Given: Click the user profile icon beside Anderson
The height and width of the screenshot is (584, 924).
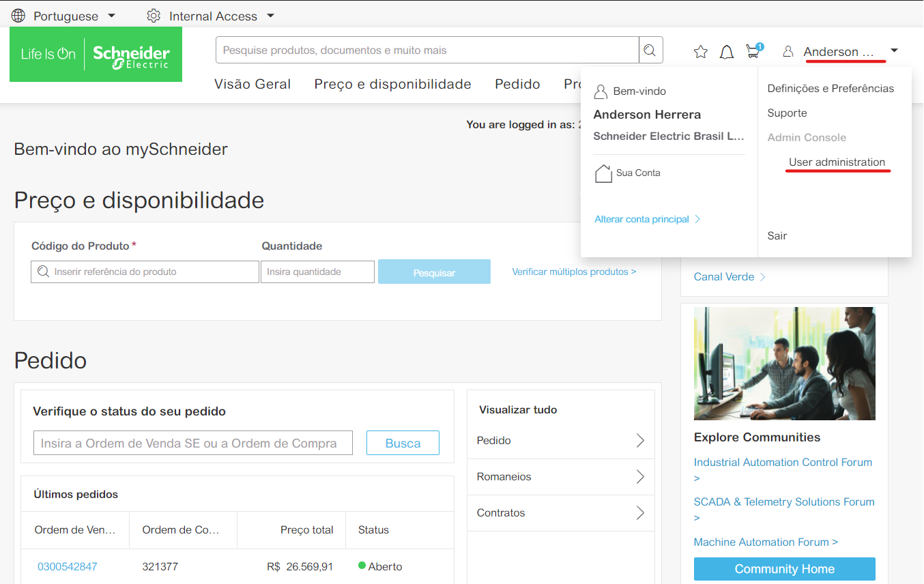Looking at the screenshot, I should tap(788, 51).
